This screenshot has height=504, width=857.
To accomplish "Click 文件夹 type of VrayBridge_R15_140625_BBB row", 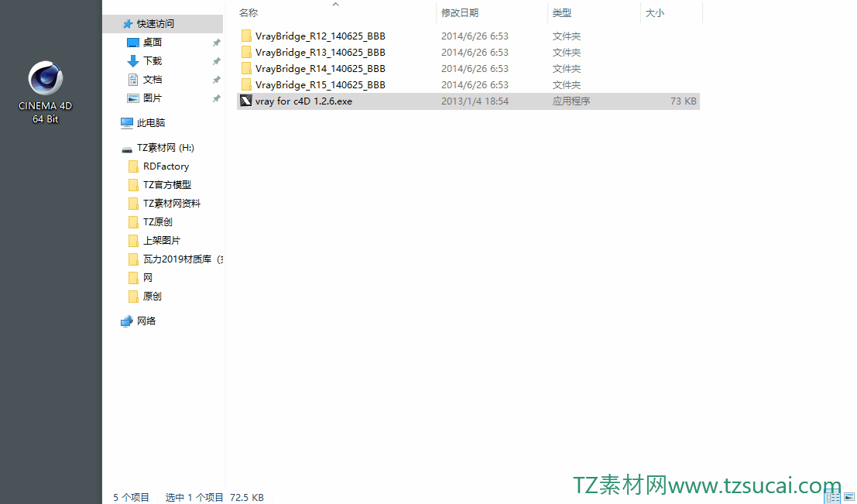I will point(566,84).
